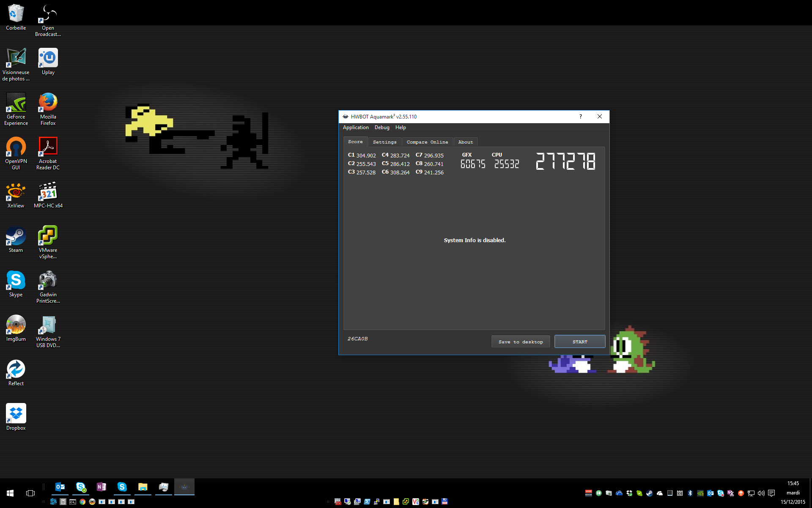Click the OneDrive blue cloud tray icon
The height and width of the screenshot is (508, 812).
[619, 493]
